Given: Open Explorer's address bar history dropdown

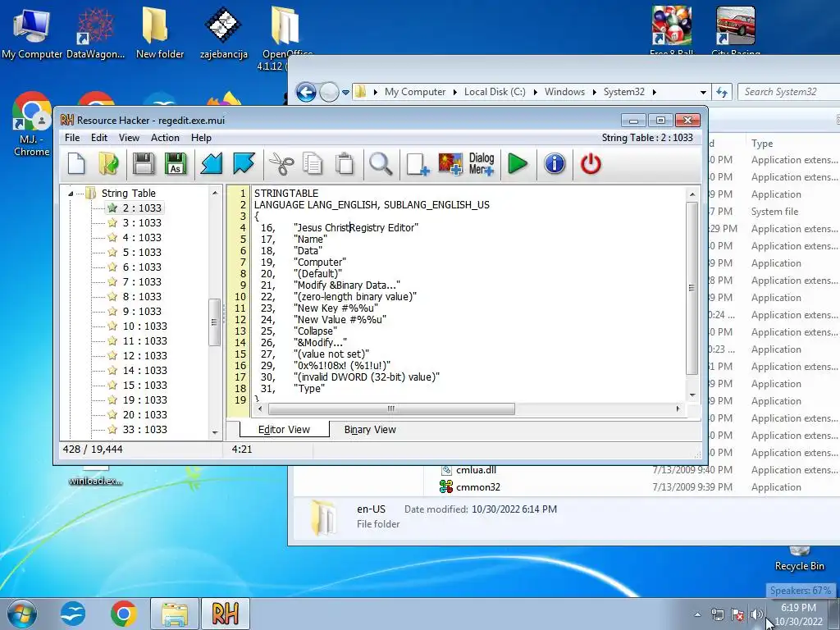Looking at the screenshot, I should pos(703,92).
